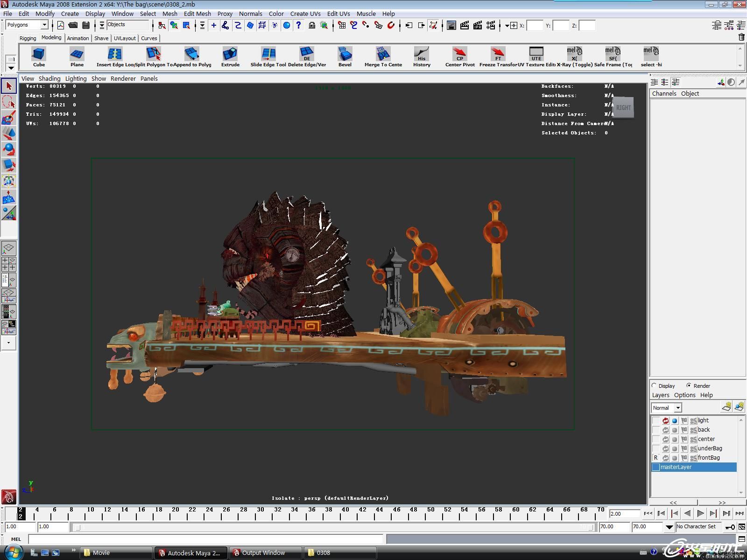This screenshot has width=747, height=560.
Task: Open the viewport Shading menu
Action: 49,78
